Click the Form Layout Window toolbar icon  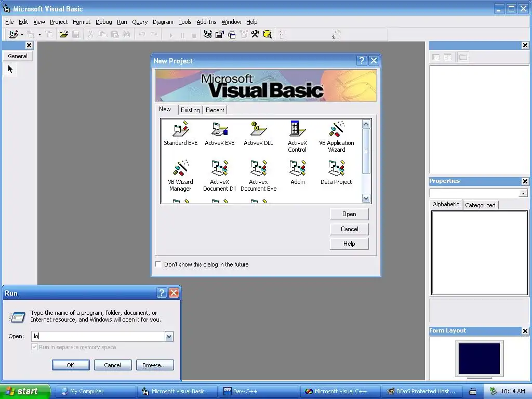[x=231, y=34]
